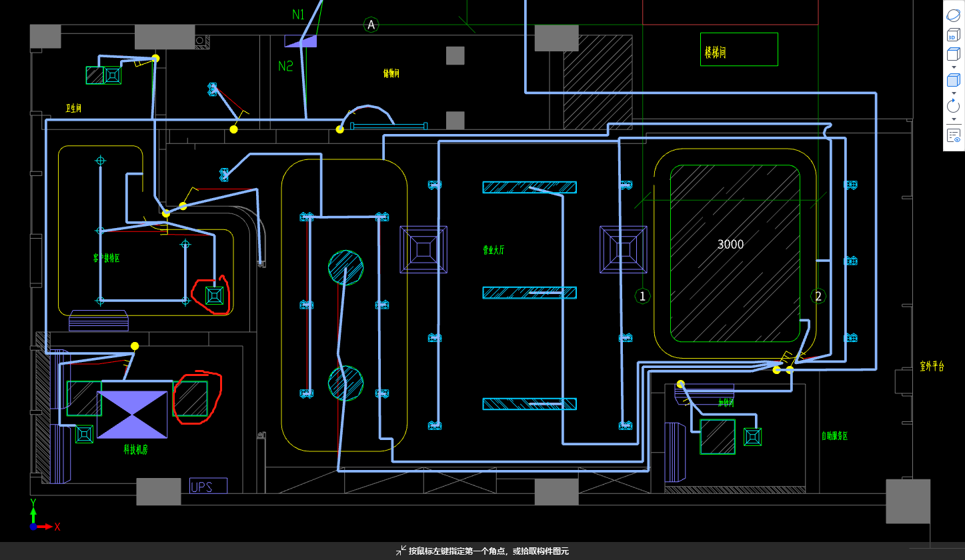Expand the rotate view options dropdown
The height and width of the screenshot is (560, 965).
click(953, 119)
